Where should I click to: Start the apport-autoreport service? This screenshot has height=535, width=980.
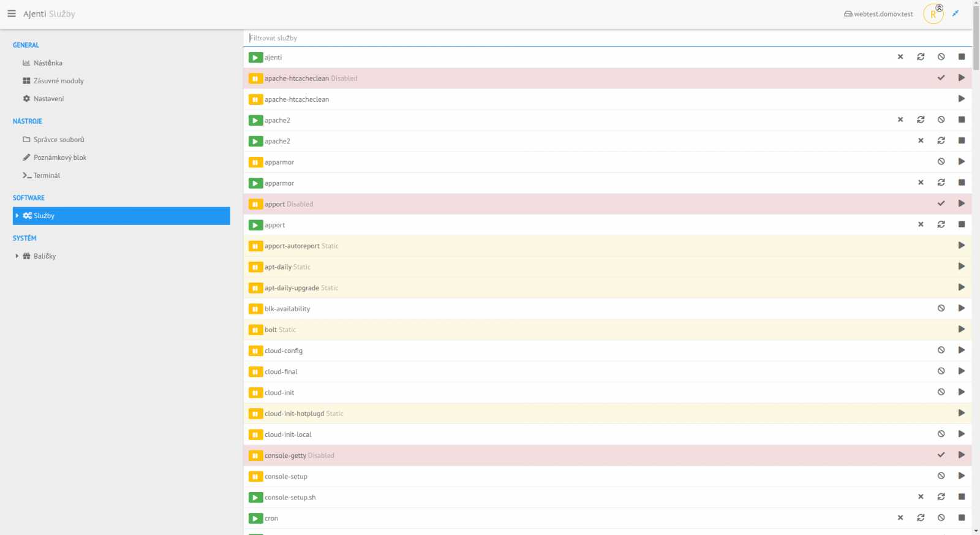point(962,246)
